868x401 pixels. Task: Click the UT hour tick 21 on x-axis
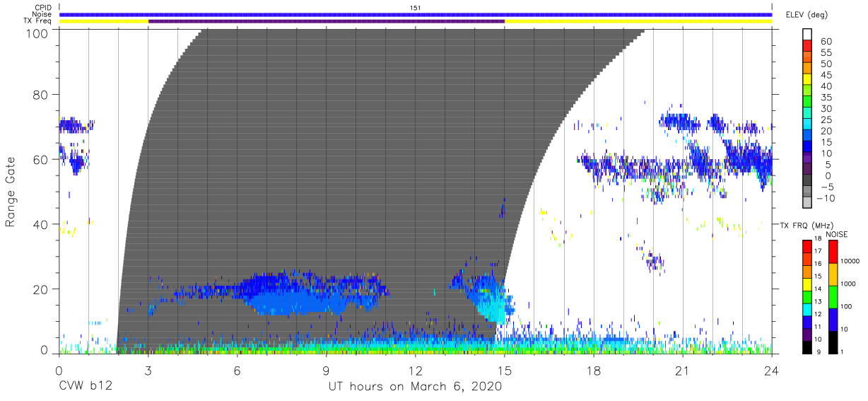point(683,370)
